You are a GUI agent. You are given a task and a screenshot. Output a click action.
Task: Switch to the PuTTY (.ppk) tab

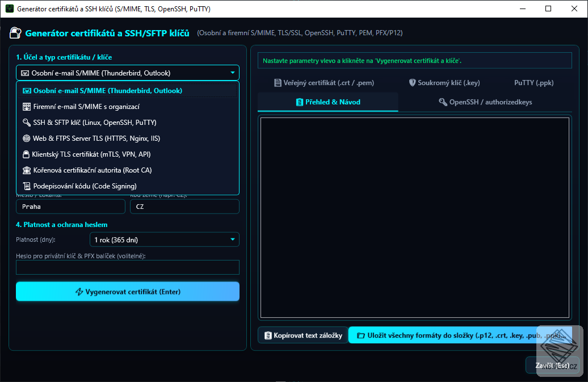coord(534,83)
